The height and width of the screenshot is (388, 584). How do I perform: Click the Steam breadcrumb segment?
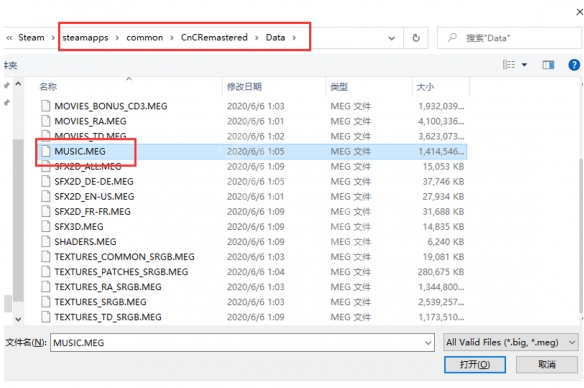coord(31,38)
